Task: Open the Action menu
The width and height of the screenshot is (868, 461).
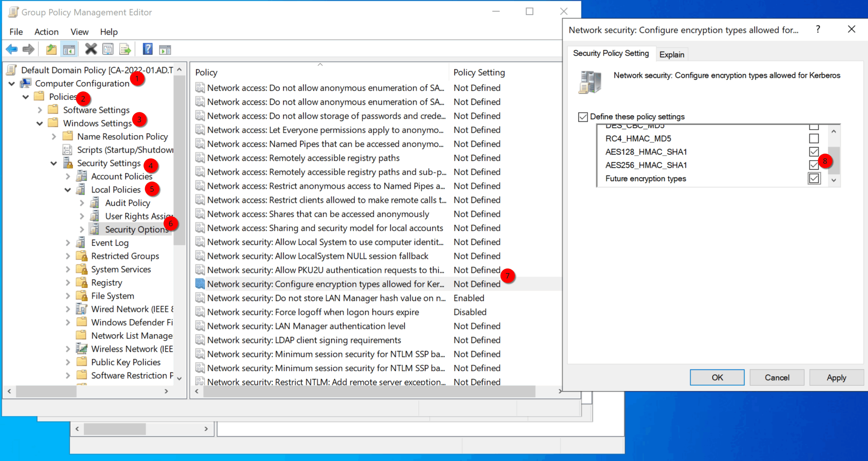Action: coord(46,32)
